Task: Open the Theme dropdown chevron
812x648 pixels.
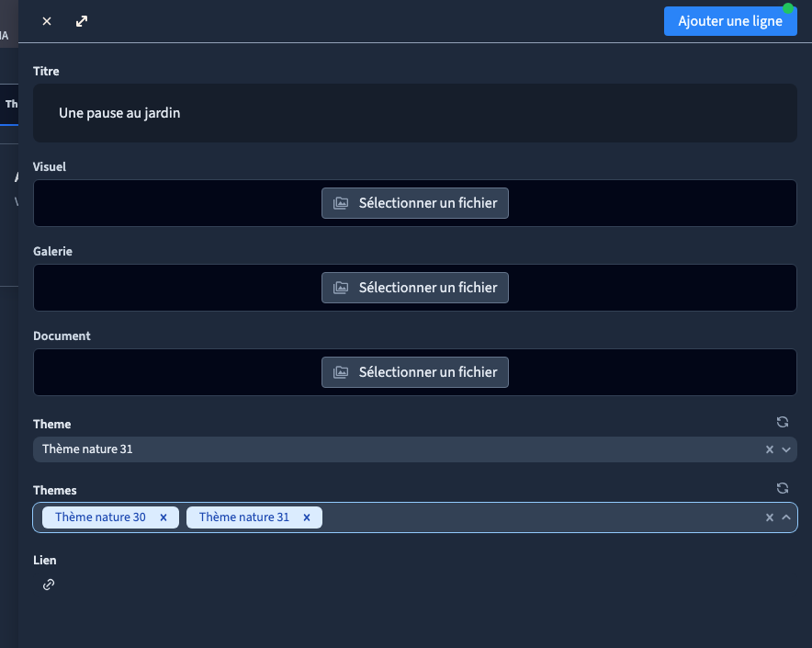Action: [x=786, y=449]
